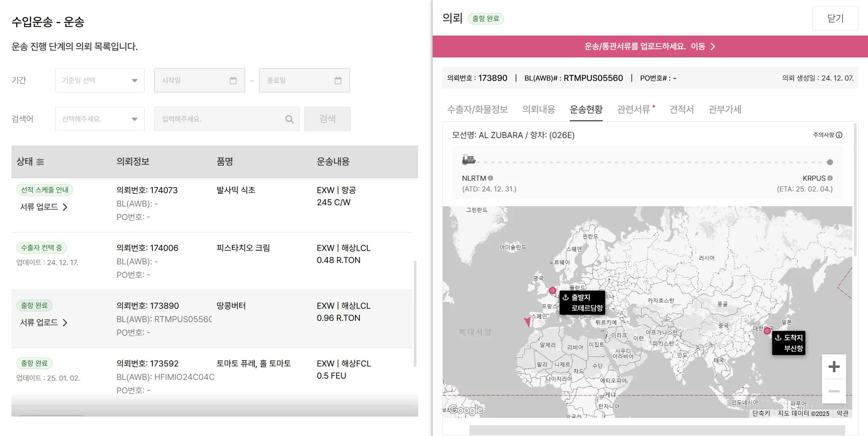Click the status filter icon in table header
The image size is (868, 436).
coord(40,162)
